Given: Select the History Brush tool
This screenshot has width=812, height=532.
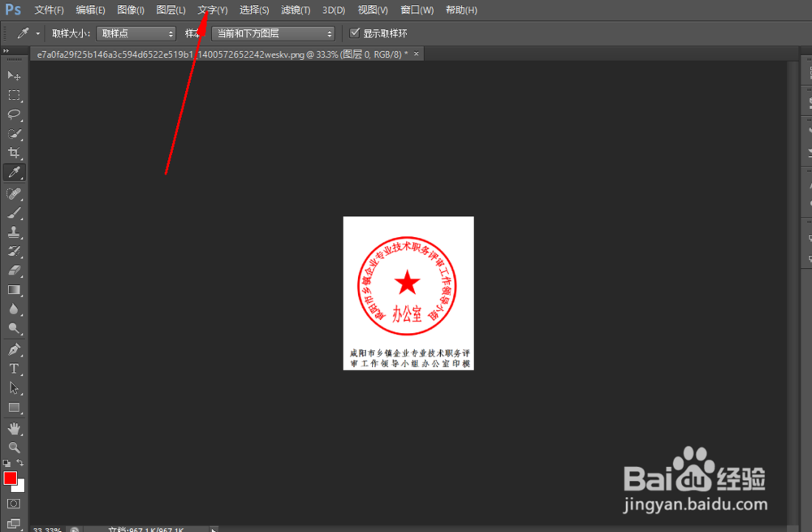Looking at the screenshot, I should (14, 251).
